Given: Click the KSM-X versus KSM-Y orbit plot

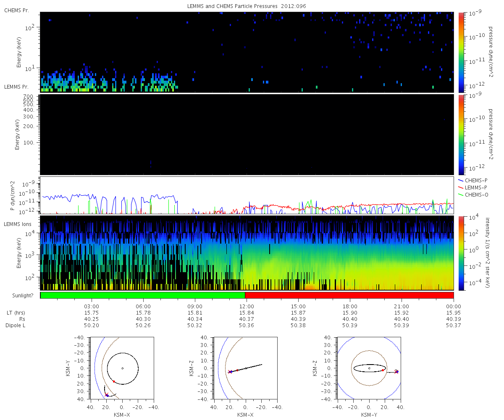Looking at the screenshot, I should click(122, 368).
